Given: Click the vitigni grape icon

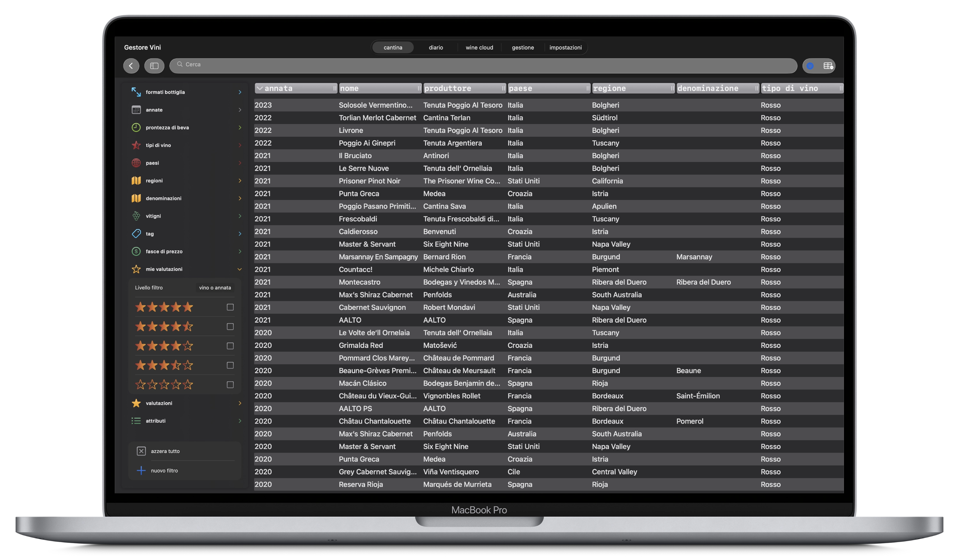Looking at the screenshot, I should pos(136,216).
